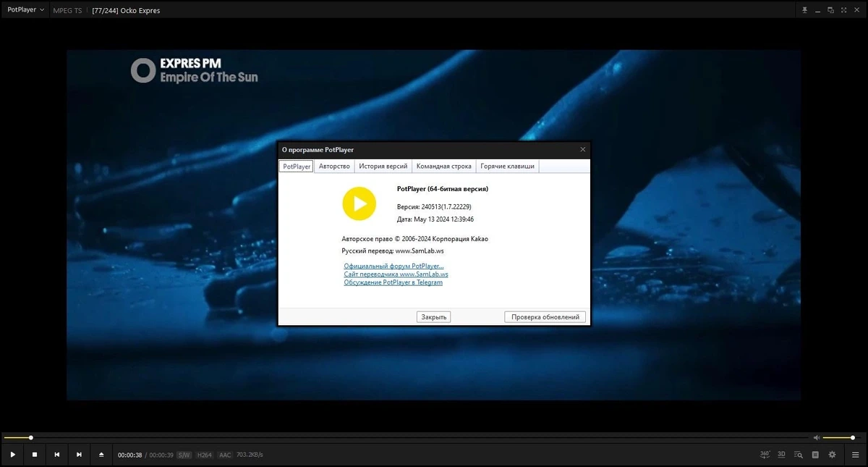Image resolution: width=868 pixels, height=467 pixels.
Task: Mute audio with the speaker icon
Action: tap(817, 437)
